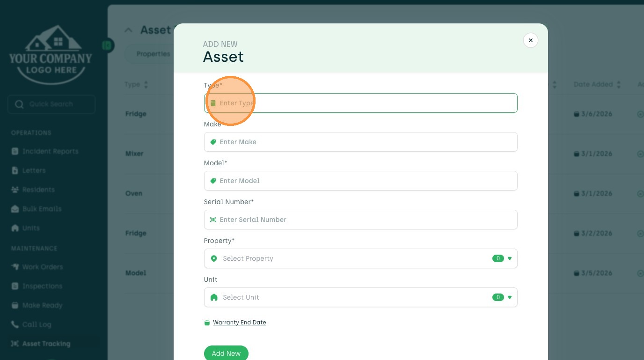The height and width of the screenshot is (360, 644).
Task: Click the Add New button
Action: [x=226, y=353]
